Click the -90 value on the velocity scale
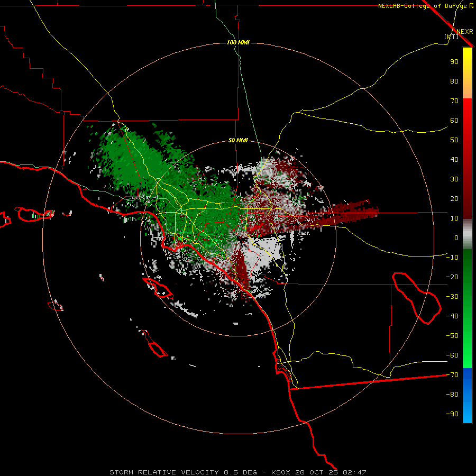 click(452, 414)
